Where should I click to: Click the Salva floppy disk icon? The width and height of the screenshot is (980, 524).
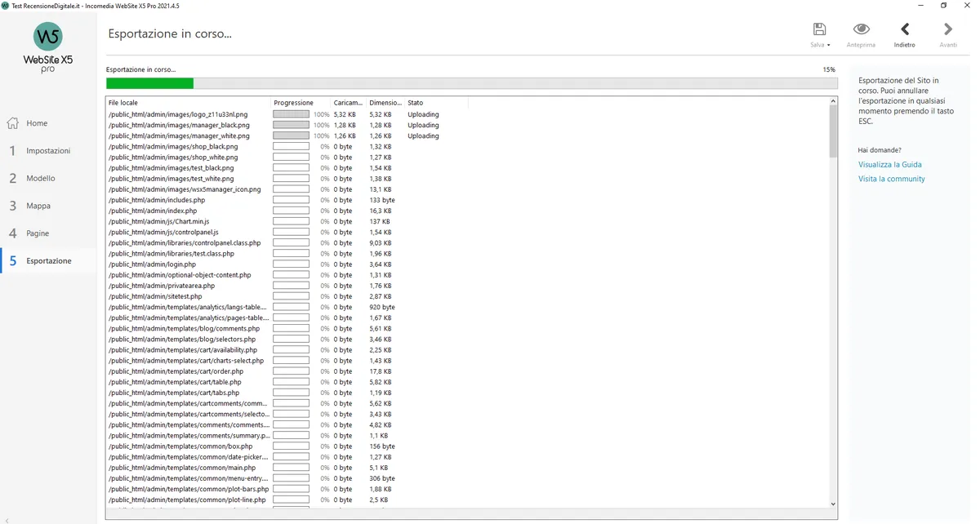819,29
